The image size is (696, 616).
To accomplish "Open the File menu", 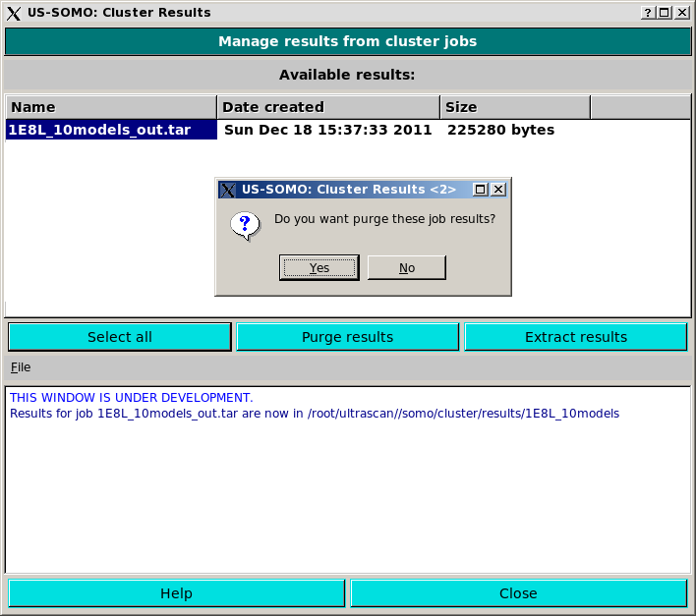I will point(21,367).
